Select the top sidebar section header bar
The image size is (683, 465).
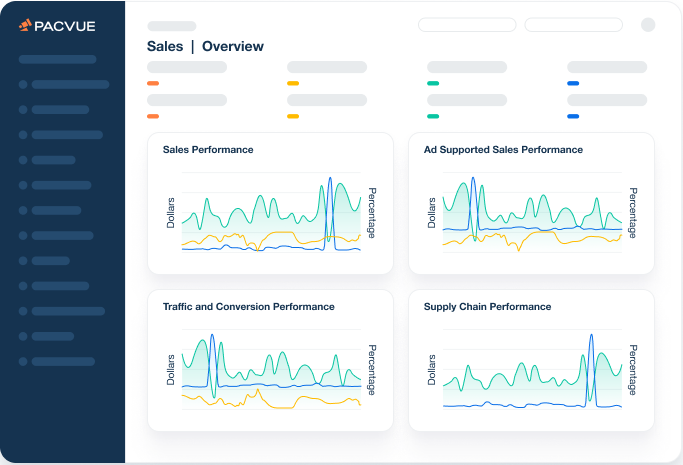(57, 59)
